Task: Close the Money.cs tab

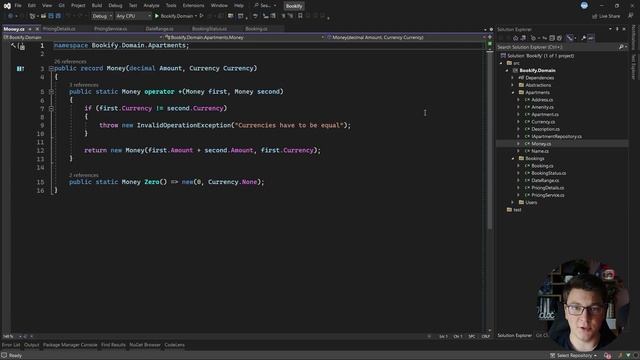Action: click(37, 29)
